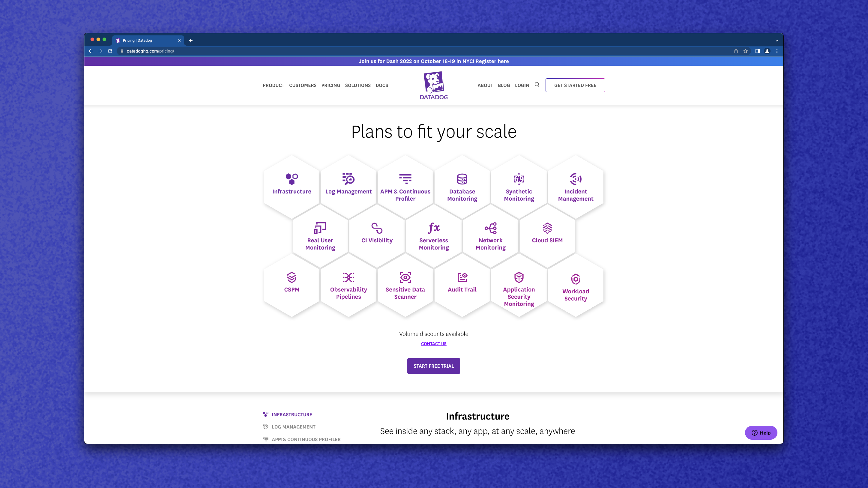Image resolution: width=868 pixels, height=488 pixels.
Task: Open the Synthetic Monitoring hexagon
Action: click(519, 179)
